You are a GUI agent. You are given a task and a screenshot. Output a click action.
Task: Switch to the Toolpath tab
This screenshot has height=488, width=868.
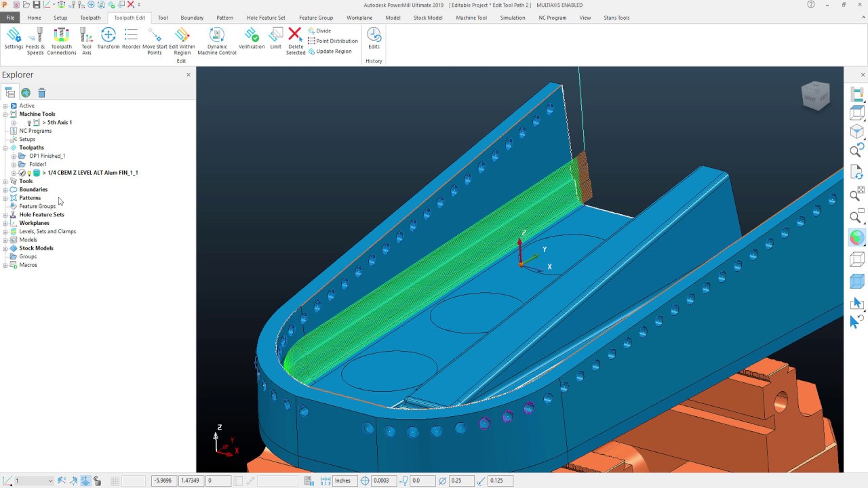[x=90, y=18]
